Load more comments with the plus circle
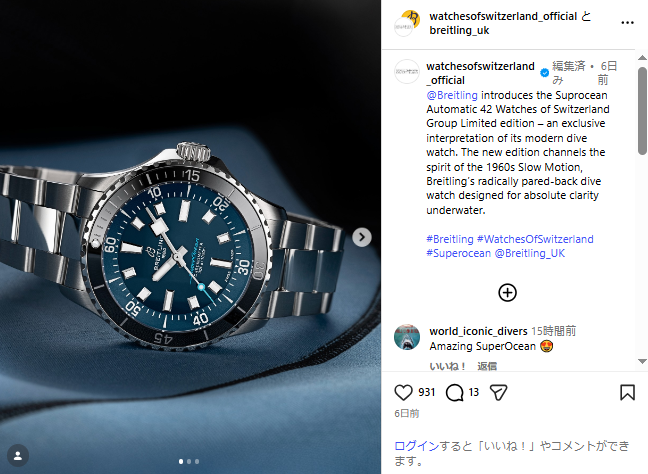 tap(507, 293)
